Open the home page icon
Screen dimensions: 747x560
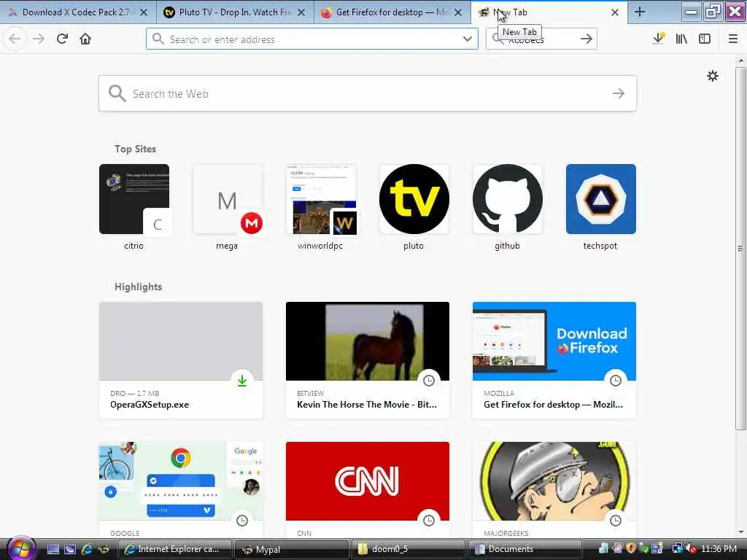(85, 39)
